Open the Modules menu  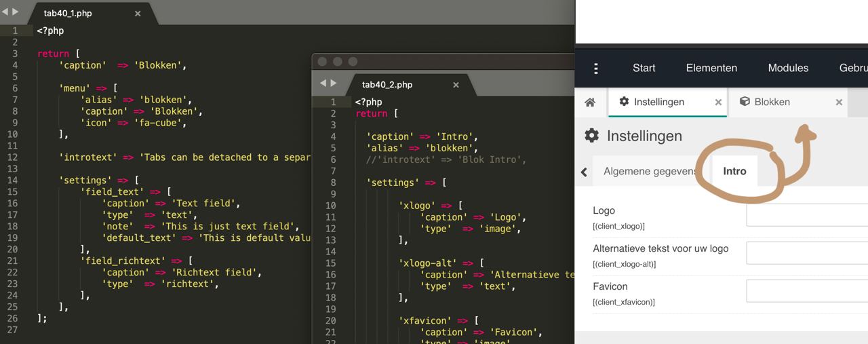click(x=788, y=68)
